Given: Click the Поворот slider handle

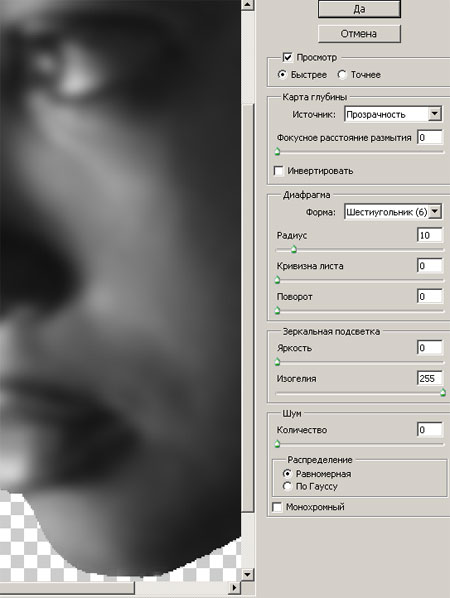Looking at the screenshot, I should (x=278, y=310).
